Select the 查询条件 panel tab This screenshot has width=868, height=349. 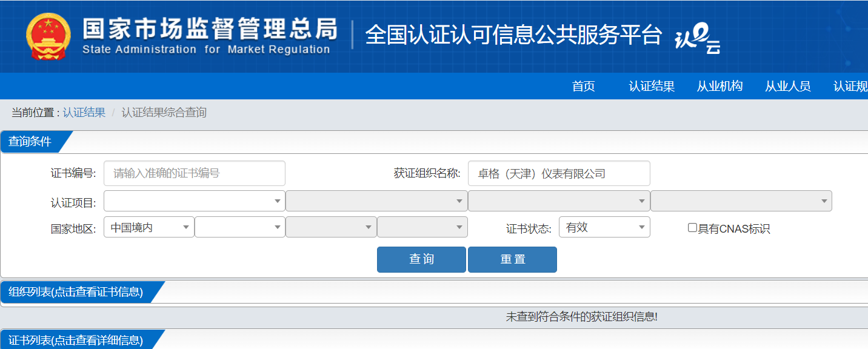(32, 142)
